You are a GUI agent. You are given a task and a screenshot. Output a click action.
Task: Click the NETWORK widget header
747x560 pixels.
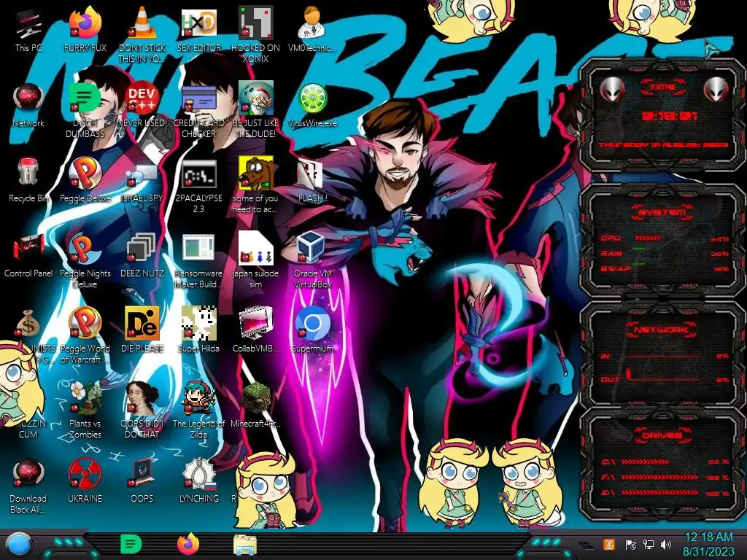662,330
